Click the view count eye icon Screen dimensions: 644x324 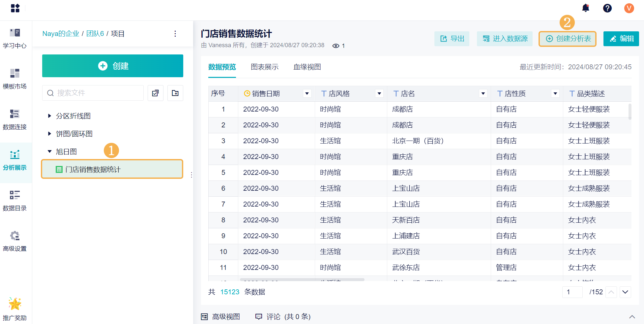click(x=336, y=46)
